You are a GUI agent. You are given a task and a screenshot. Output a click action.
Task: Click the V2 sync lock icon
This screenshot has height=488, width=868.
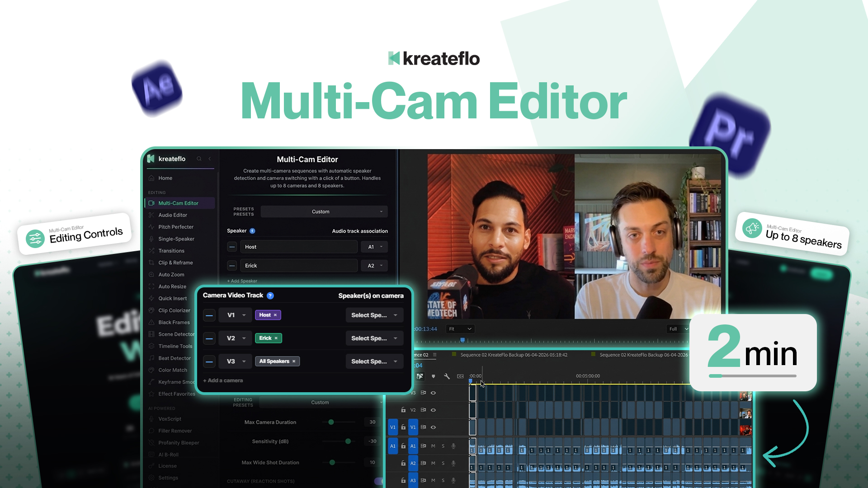tap(423, 410)
